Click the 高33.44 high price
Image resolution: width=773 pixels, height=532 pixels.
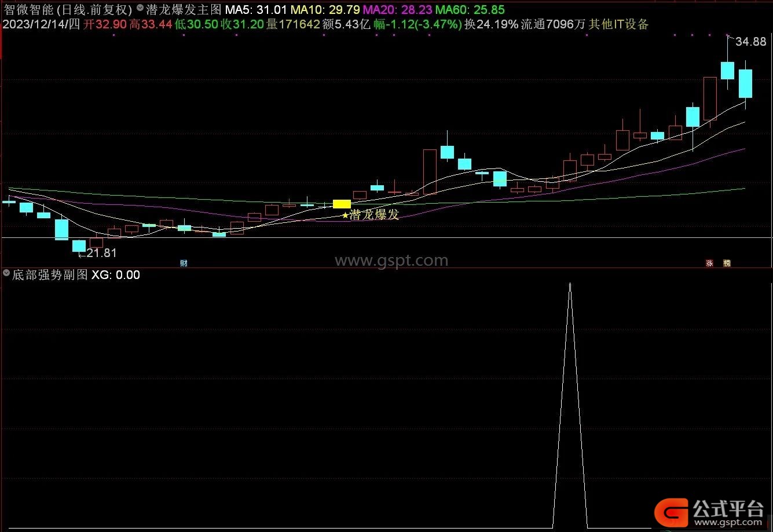click(x=150, y=24)
